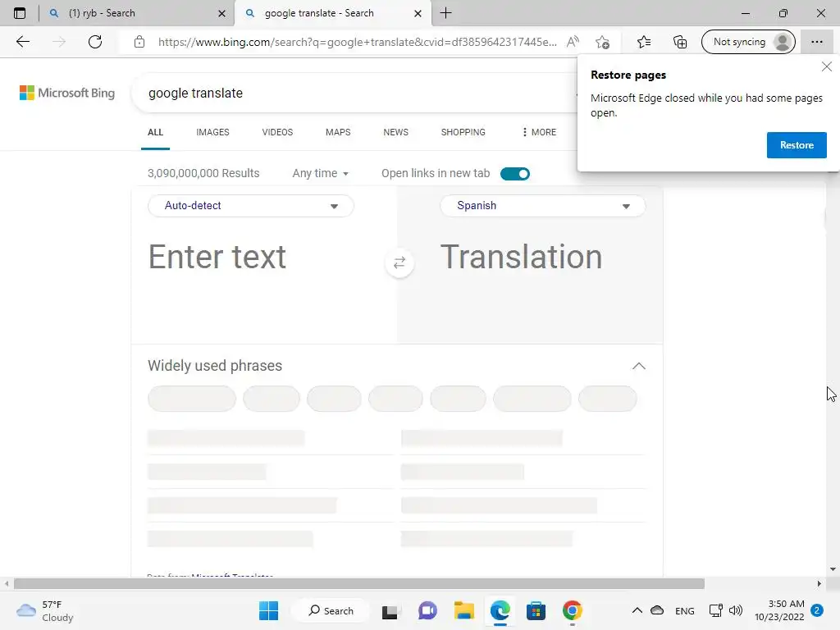Open Microsoft Store from the taskbar
Screen dimensions: 840x630
click(536, 610)
